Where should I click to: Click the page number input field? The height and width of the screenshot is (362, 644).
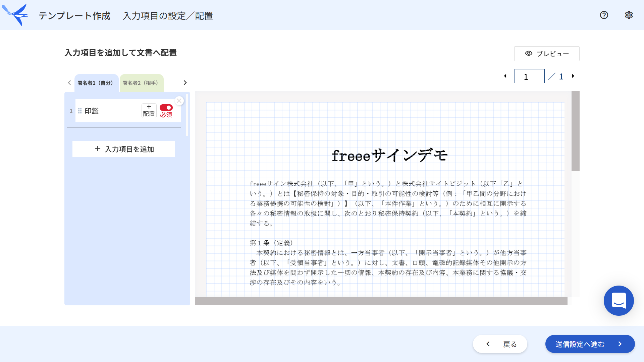point(529,76)
